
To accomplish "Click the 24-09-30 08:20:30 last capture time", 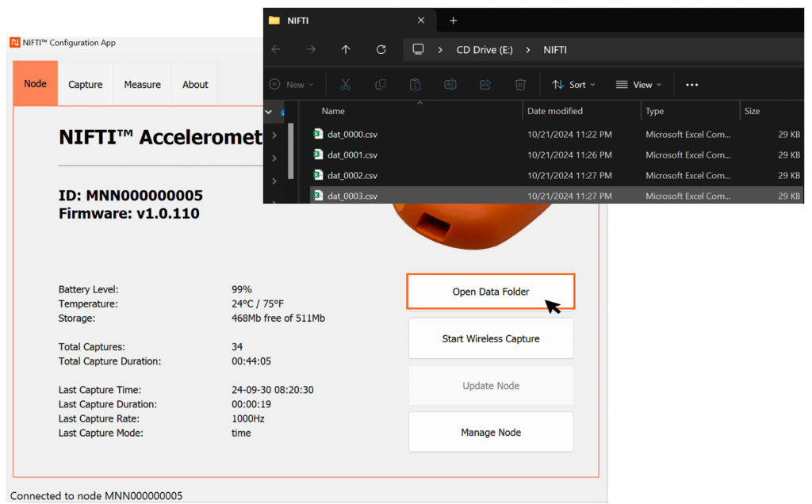I will click(x=273, y=390).
